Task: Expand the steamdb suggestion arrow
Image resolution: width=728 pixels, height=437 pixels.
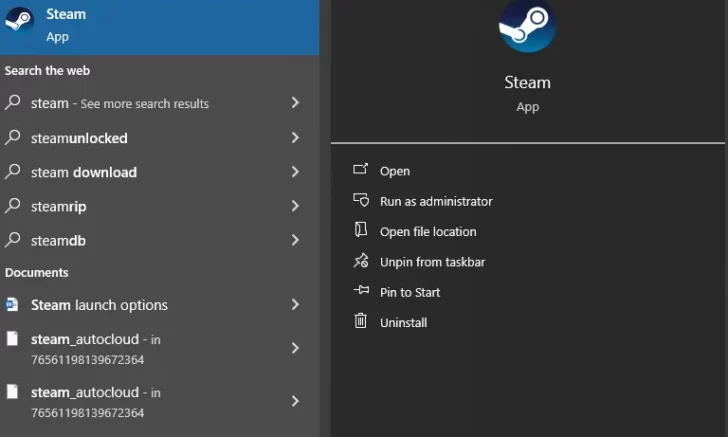Action: [295, 240]
